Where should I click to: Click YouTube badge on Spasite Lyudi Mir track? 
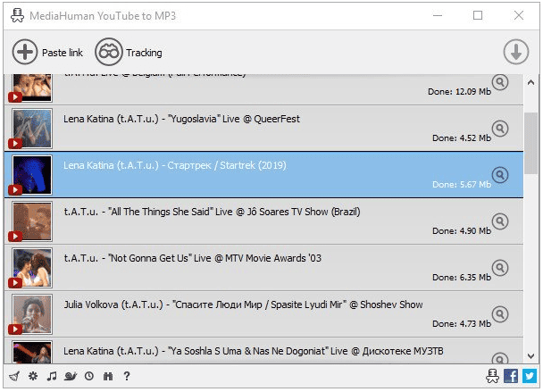tap(15, 329)
